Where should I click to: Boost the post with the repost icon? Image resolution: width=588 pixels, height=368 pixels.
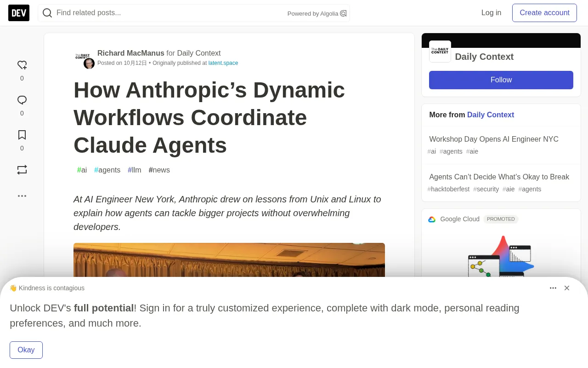coord(22,170)
